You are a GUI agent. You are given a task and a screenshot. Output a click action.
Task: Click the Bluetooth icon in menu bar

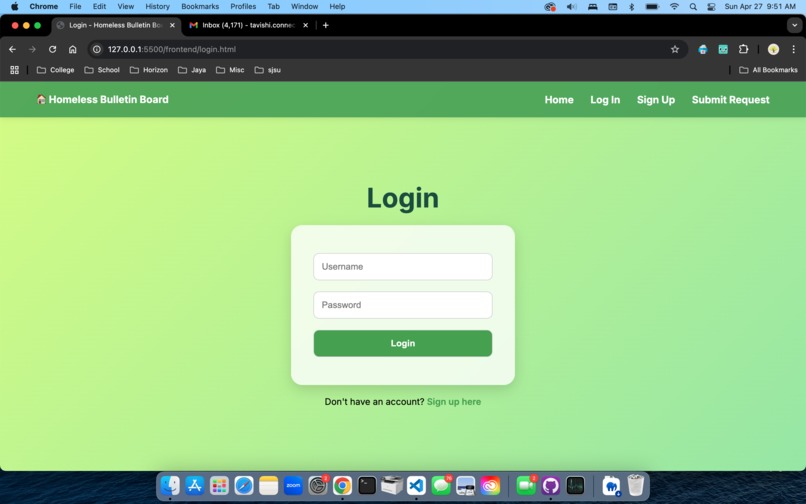[x=632, y=7]
